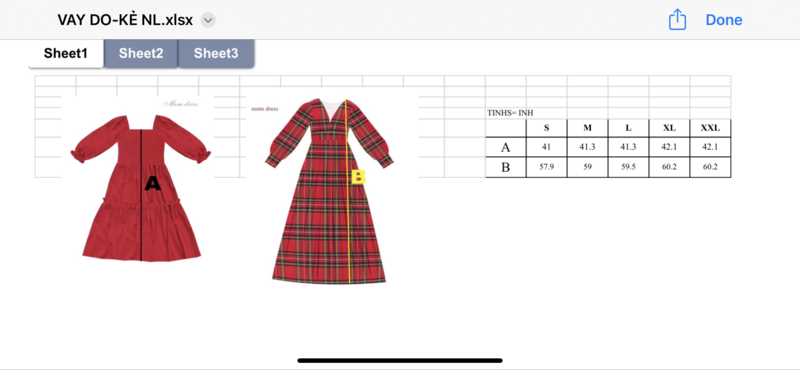Tap the black letter A on dress
800x370 pixels.
(x=153, y=183)
